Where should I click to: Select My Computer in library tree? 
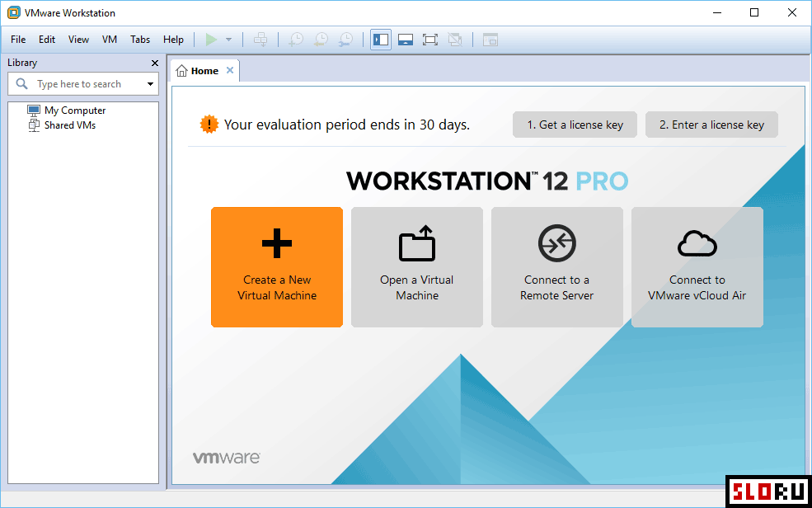point(74,111)
